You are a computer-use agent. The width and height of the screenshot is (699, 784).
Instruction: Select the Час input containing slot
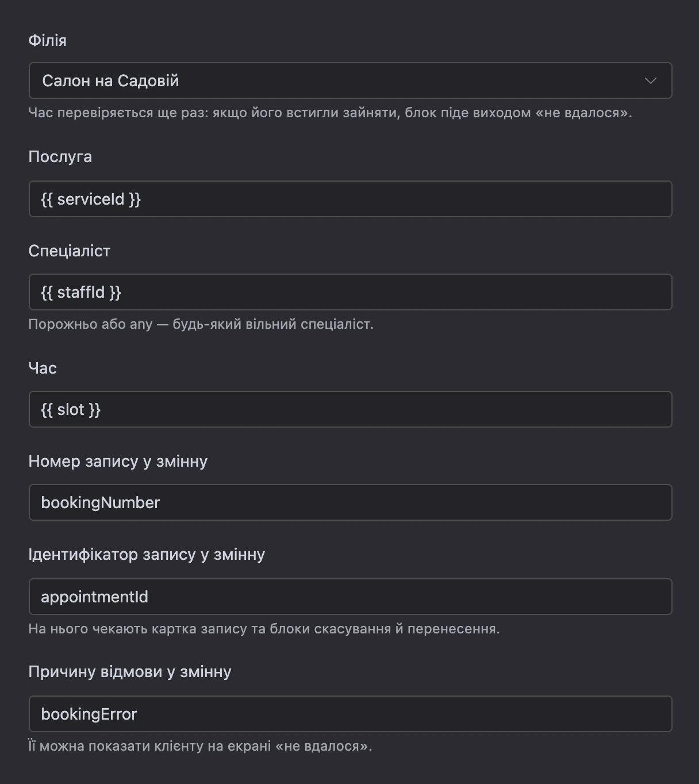click(x=350, y=409)
